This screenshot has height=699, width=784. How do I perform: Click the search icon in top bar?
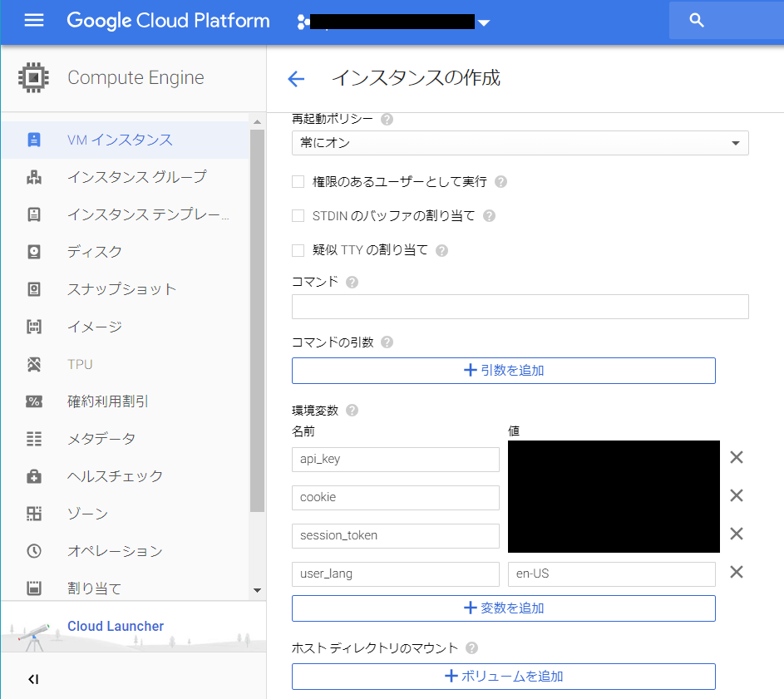(x=696, y=20)
